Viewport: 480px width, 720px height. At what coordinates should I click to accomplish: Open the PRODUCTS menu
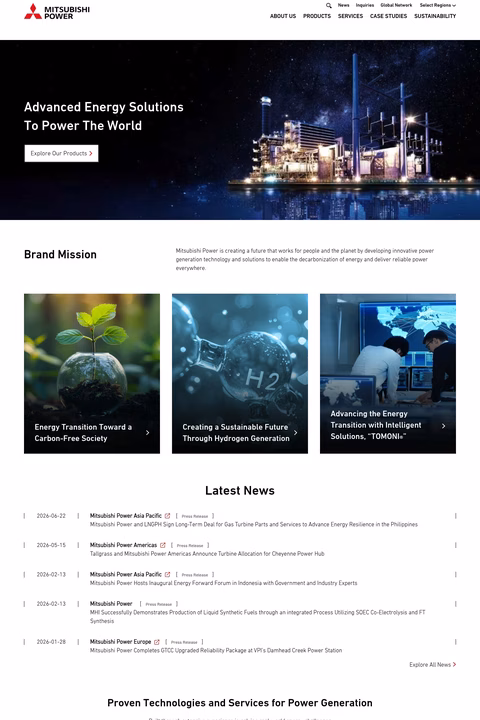(317, 16)
